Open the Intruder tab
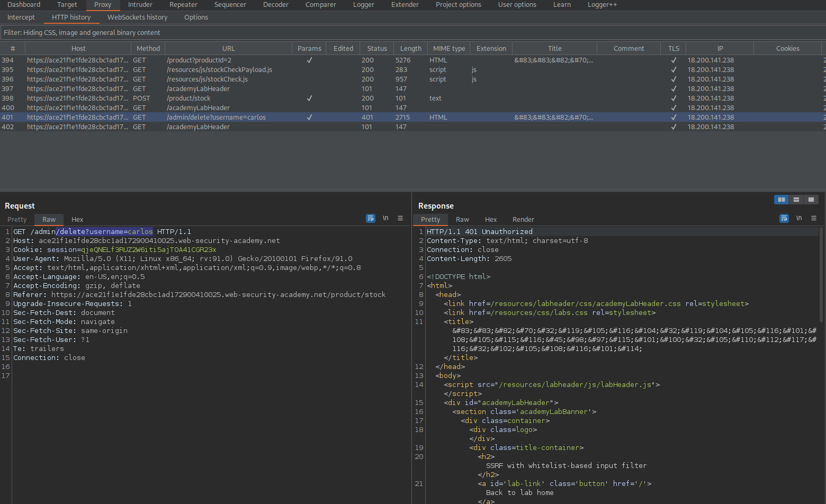826x504 pixels. [x=140, y=5]
